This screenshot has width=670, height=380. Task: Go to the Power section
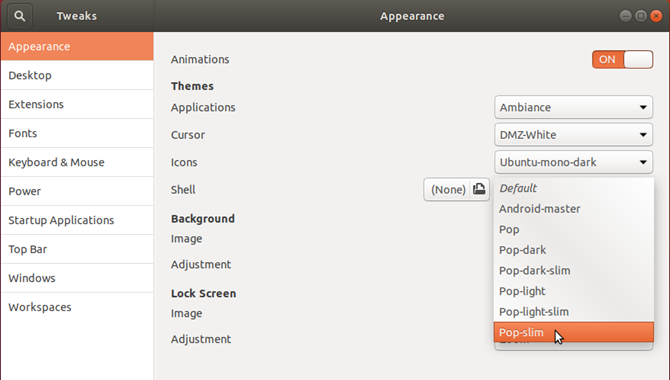(77, 191)
